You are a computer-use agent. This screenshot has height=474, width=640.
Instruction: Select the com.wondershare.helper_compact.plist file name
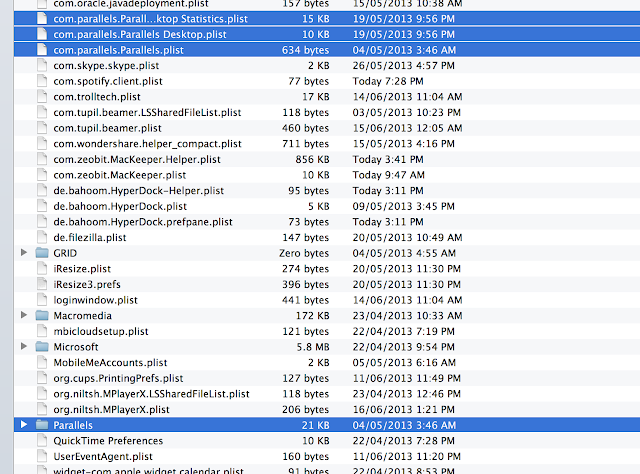pyautogui.click(x=147, y=144)
